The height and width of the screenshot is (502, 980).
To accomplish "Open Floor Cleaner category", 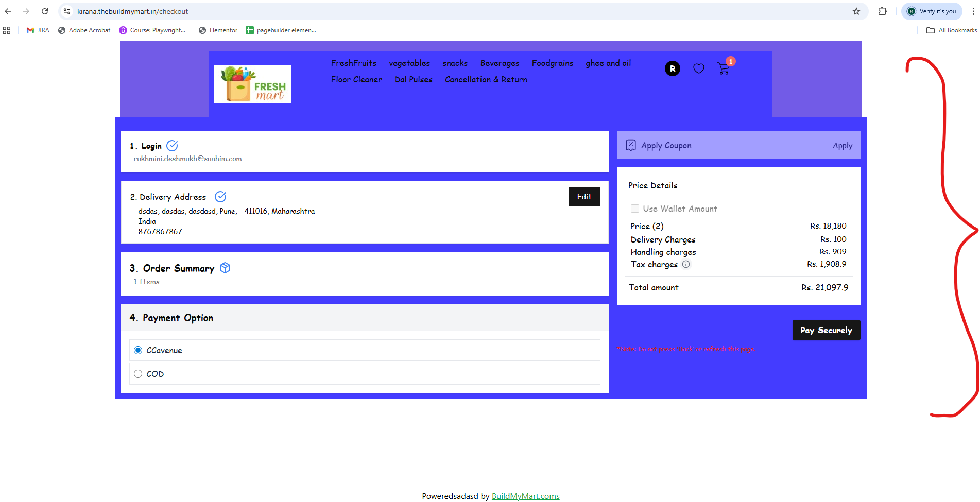I will tap(356, 79).
